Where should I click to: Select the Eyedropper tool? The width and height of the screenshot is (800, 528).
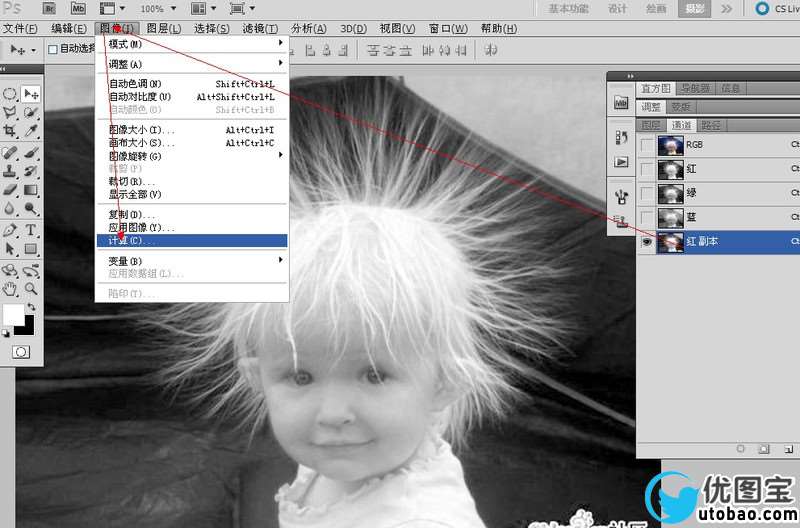31,131
